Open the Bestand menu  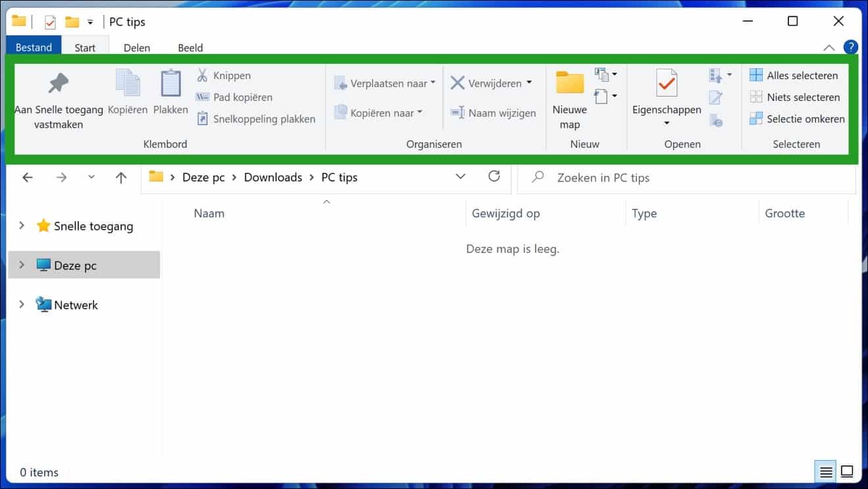tap(33, 47)
